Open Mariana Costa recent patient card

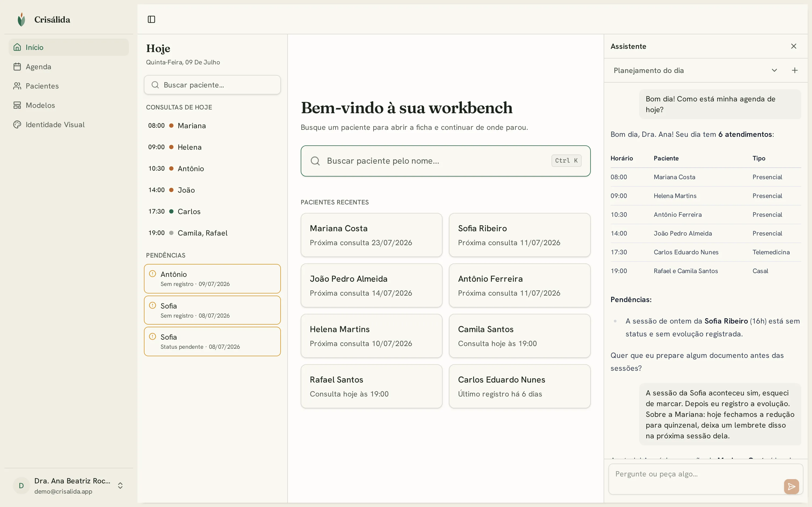click(371, 235)
